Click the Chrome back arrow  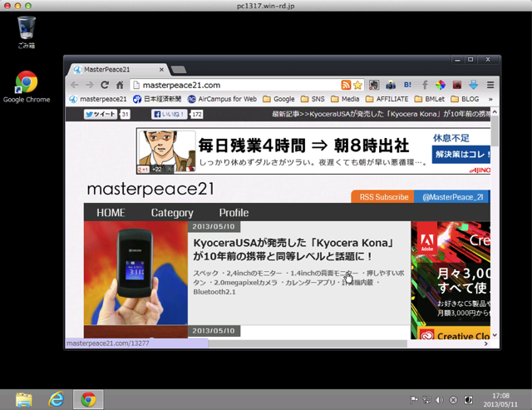coord(75,85)
